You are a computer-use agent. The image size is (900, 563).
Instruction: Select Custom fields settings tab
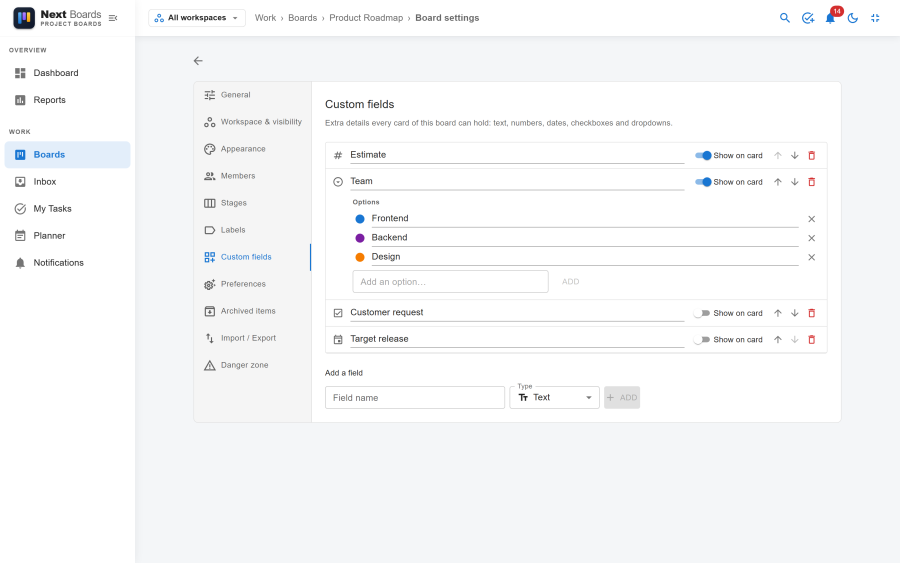click(253, 257)
